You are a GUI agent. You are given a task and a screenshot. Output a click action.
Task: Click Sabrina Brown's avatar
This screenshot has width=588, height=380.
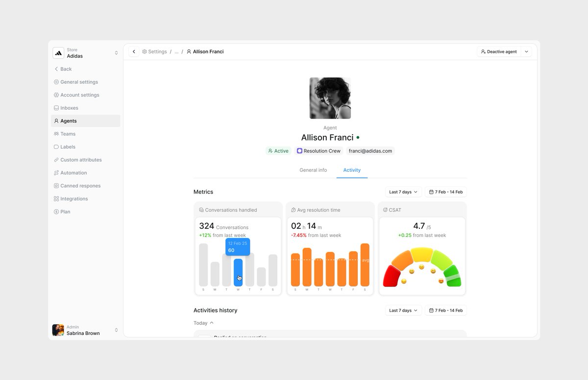click(x=58, y=330)
